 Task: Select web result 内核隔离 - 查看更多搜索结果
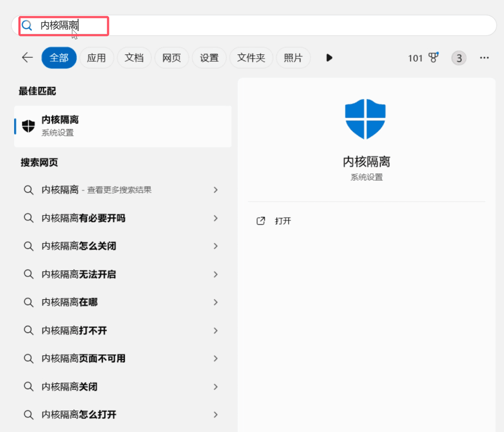[x=123, y=190]
